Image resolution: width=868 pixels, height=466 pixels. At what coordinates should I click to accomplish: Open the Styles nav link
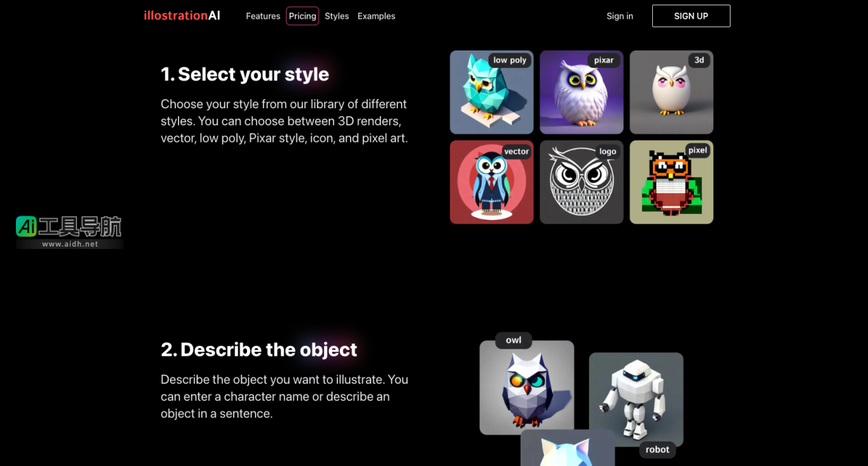pos(337,16)
